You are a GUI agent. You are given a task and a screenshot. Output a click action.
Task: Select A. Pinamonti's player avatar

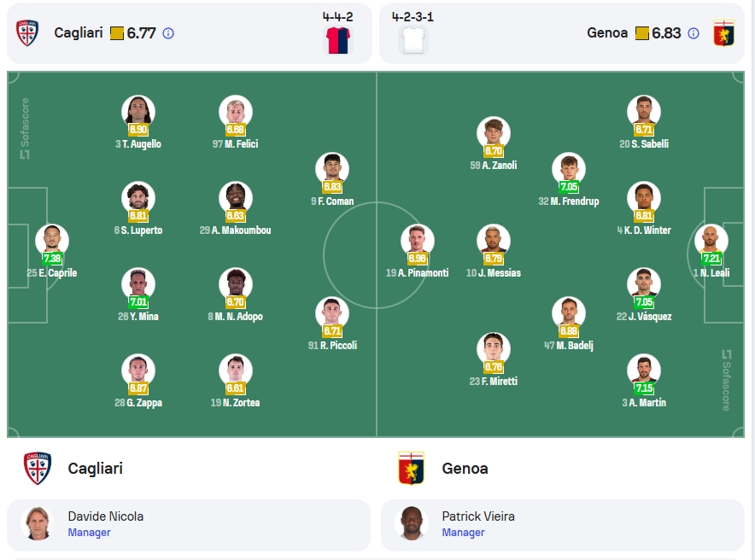point(417,241)
